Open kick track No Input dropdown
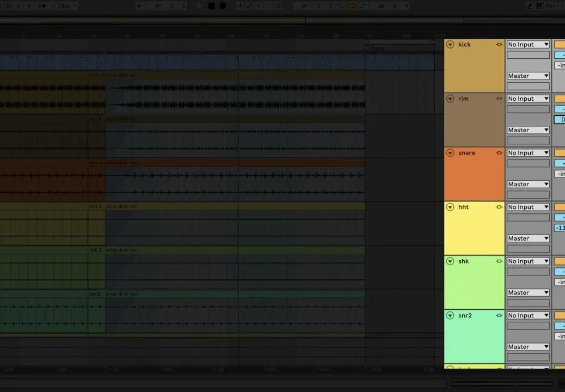 point(528,44)
